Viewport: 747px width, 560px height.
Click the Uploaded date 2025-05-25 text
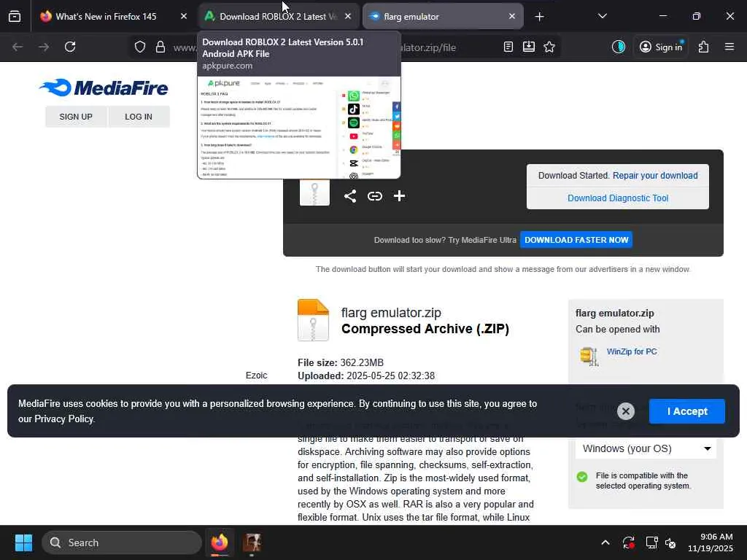tap(366, 376)
